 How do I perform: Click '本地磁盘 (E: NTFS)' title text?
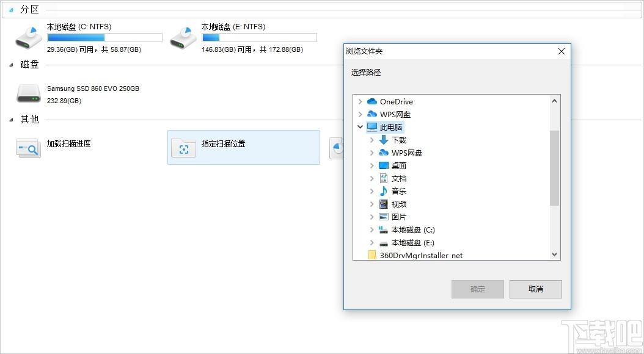tap(233, 27)
